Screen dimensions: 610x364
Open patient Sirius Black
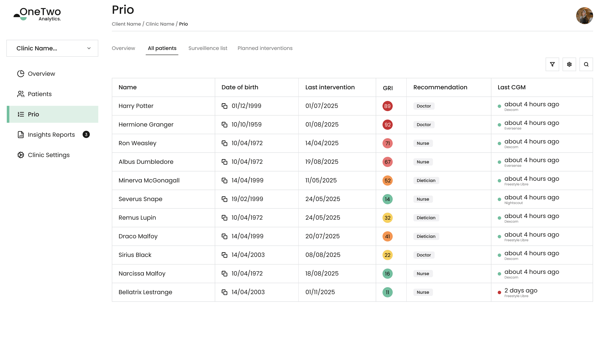coord(135,255)
